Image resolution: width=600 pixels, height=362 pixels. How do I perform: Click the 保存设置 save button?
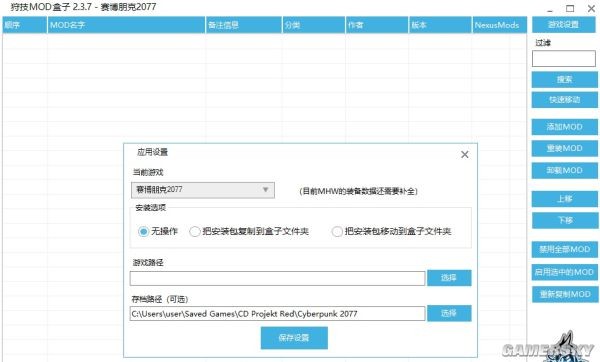[x=294, y=338]
